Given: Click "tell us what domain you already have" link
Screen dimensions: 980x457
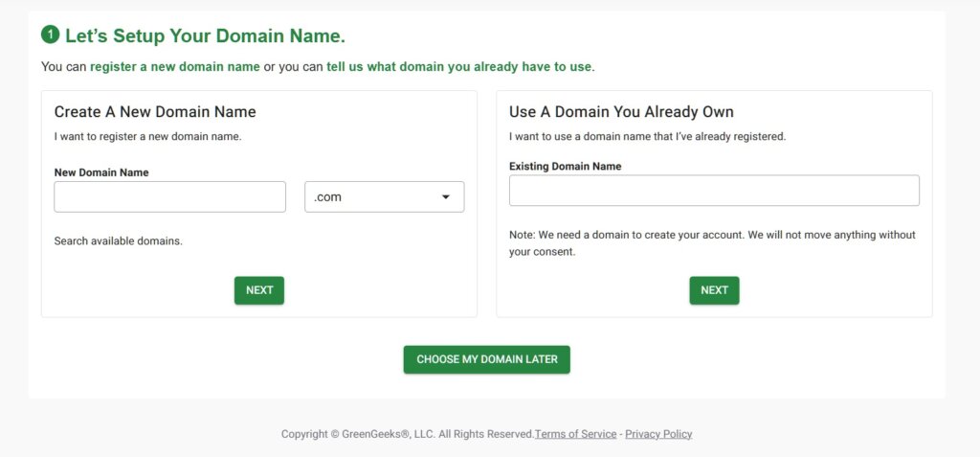Looking at the screenshot, I should tap(459, 67).
